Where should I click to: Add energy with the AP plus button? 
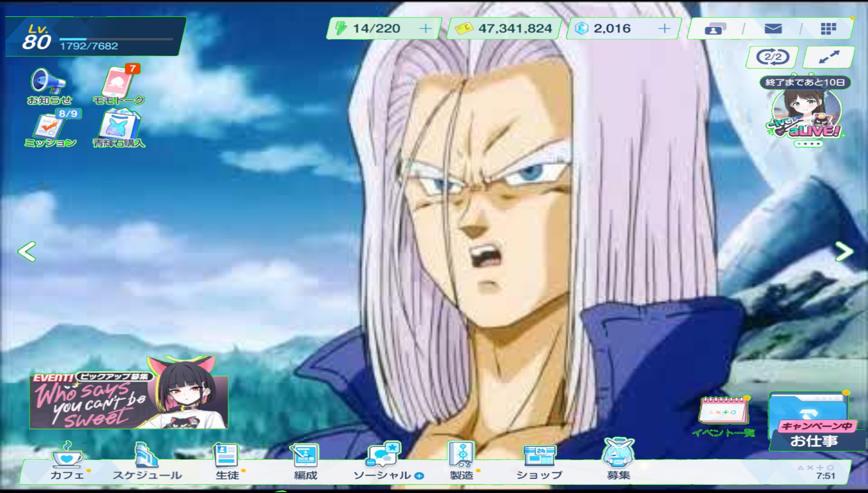click(x=425, y=29)
